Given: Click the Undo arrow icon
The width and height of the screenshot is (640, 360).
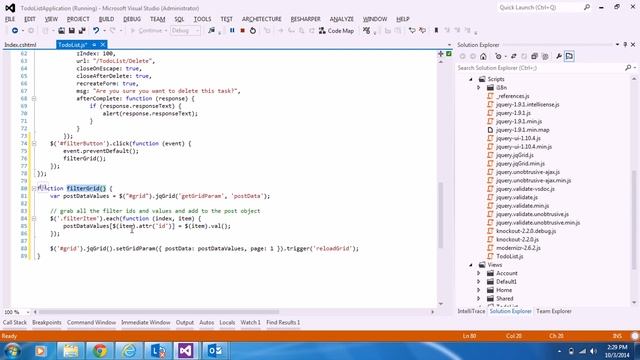Looking at the screenshot, I should point(96,31).
